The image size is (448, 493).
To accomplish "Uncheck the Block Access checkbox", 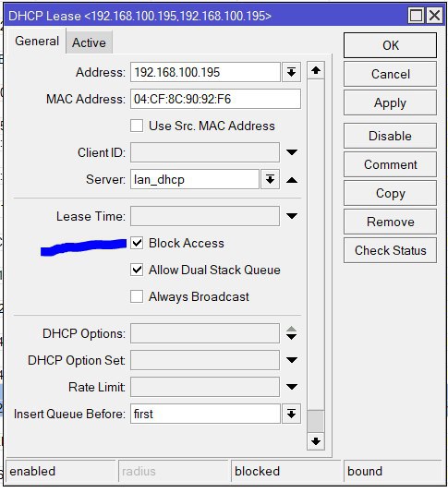I will [x=137, y=243].
